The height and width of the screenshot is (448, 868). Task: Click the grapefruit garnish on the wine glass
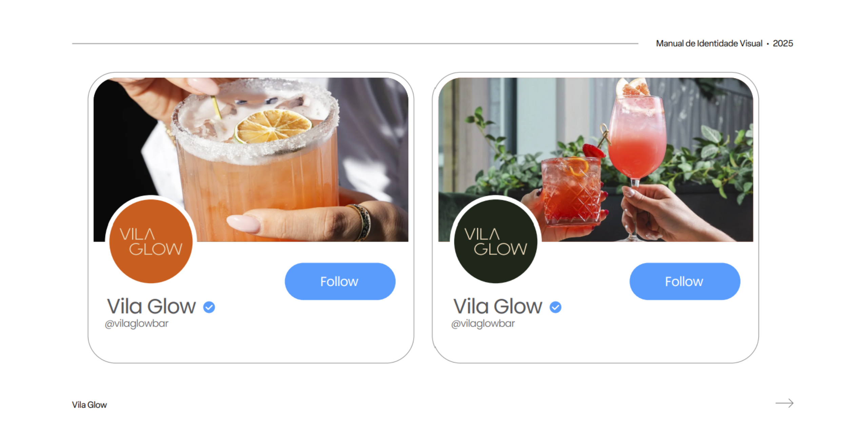633,87
